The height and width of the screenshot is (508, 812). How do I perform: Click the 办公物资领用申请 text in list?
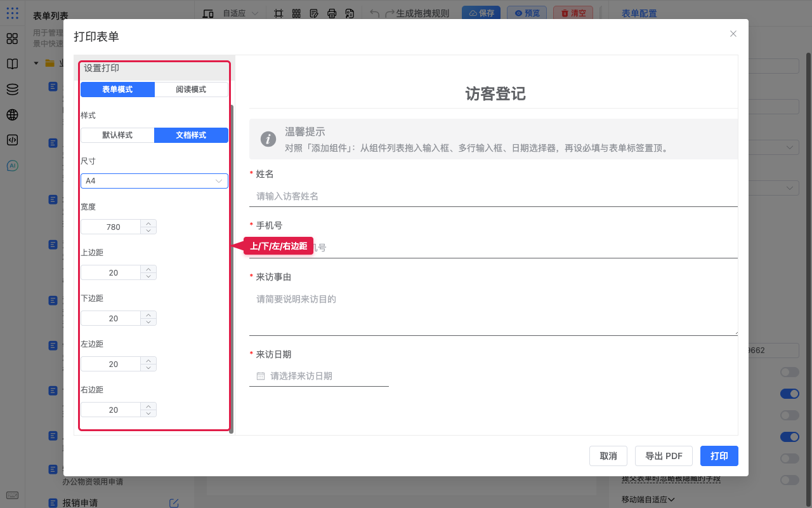(x=93, y=482)
